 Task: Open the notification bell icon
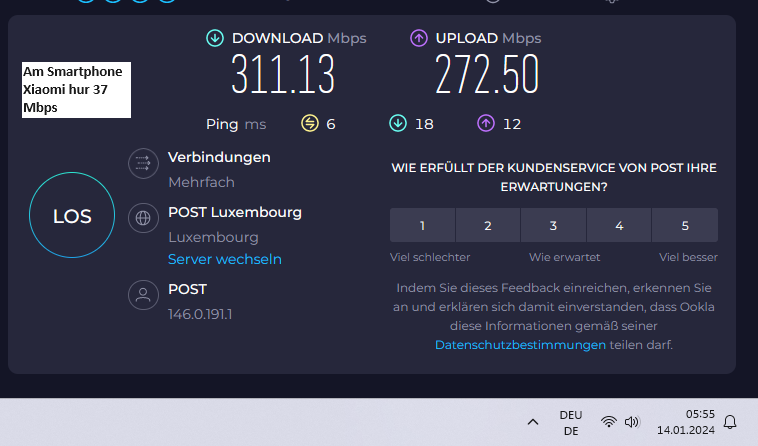click(730, 422)
